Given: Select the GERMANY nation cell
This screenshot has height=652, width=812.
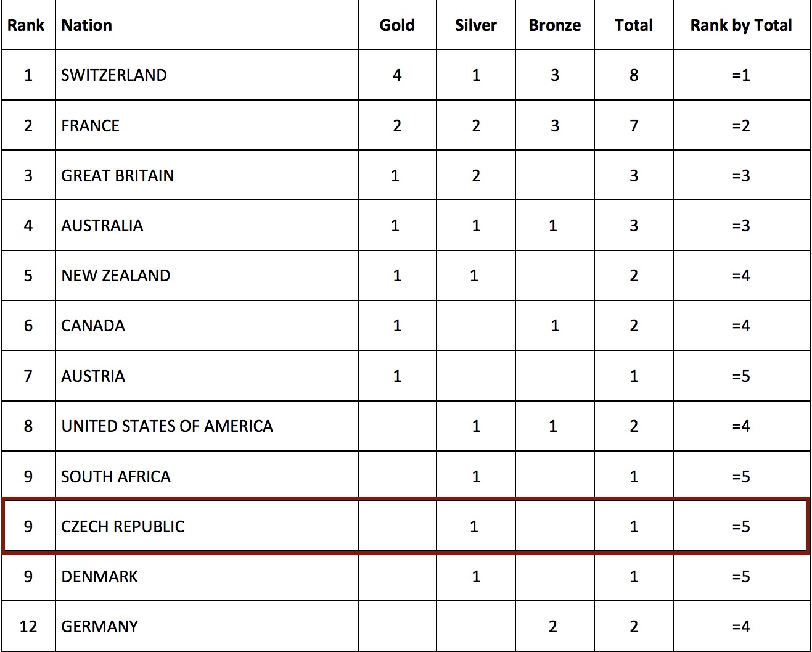Looking at the screenshot, I should point(207,627).
